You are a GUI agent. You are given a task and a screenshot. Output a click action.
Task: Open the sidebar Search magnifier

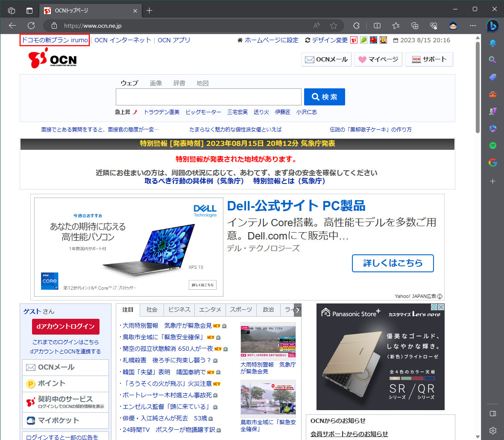pyautogui.click(x=492, y=60)
